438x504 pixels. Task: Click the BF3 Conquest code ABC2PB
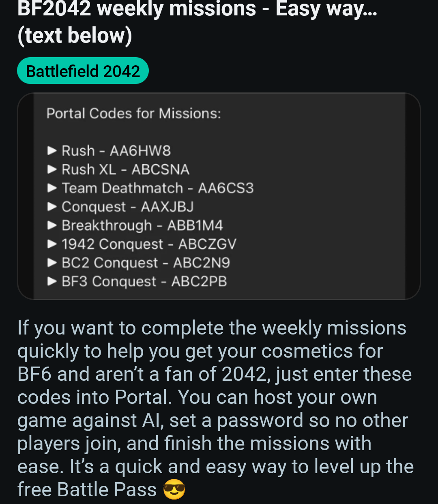199,281
